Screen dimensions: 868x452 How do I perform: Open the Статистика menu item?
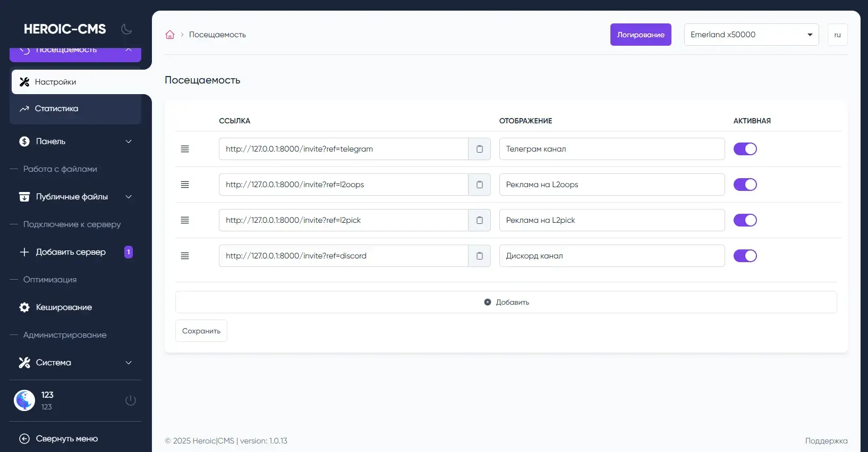pos(57,108)
